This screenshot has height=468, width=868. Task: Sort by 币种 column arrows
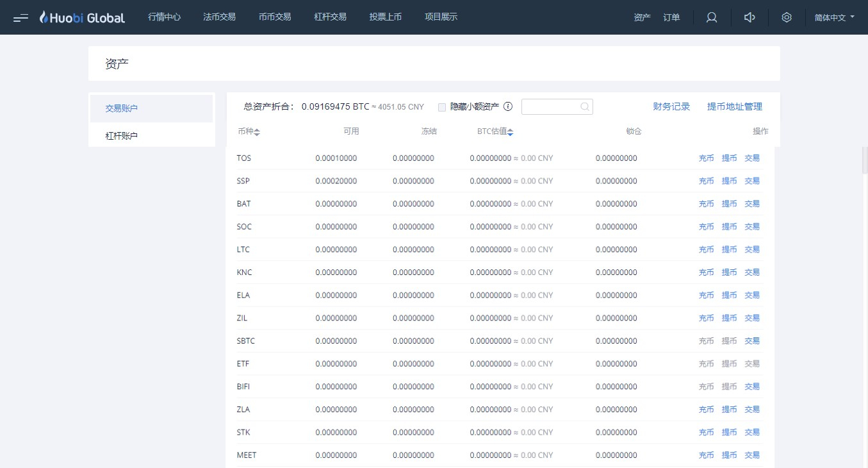[257, 131]
